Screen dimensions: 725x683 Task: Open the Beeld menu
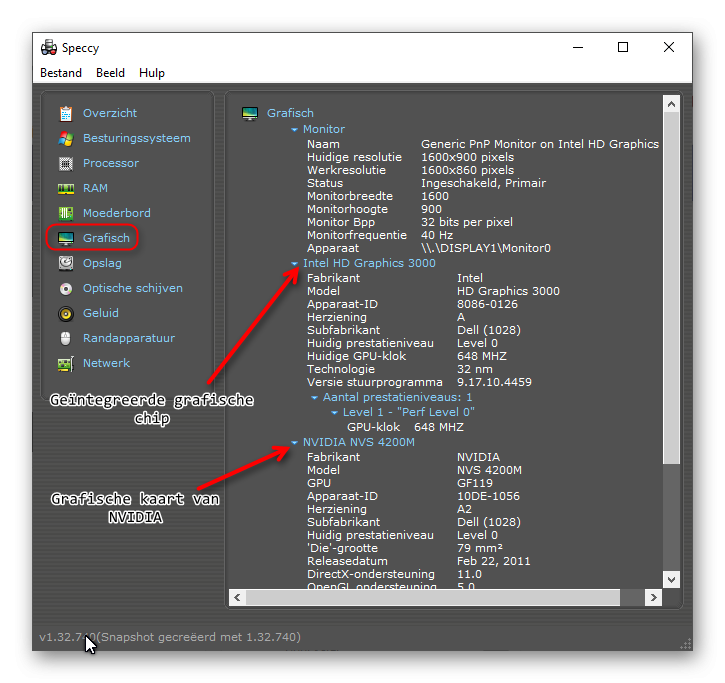pos(110,73)
